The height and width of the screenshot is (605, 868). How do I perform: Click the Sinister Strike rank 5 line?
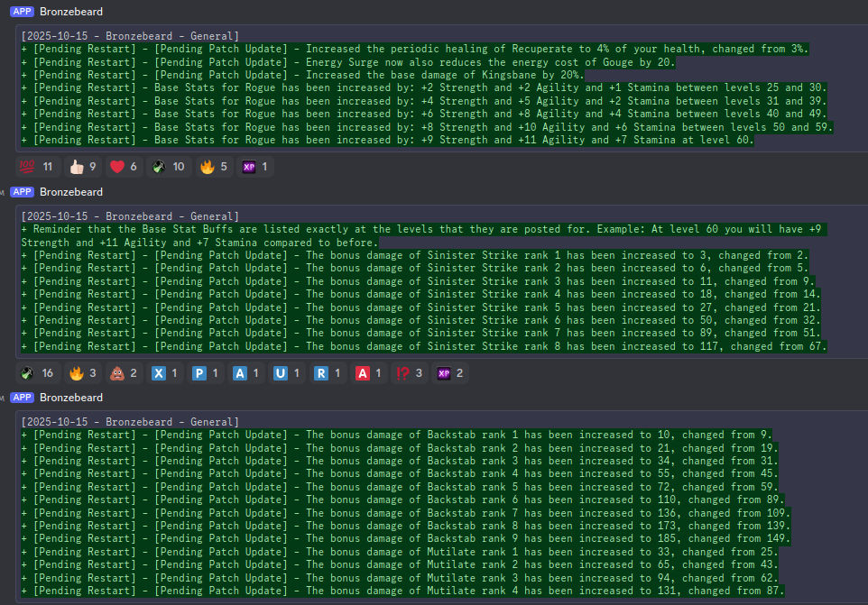pos(421,307)
